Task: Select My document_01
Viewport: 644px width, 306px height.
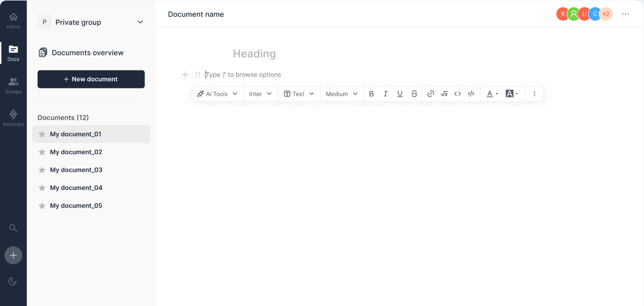Action: click(91, 134)
